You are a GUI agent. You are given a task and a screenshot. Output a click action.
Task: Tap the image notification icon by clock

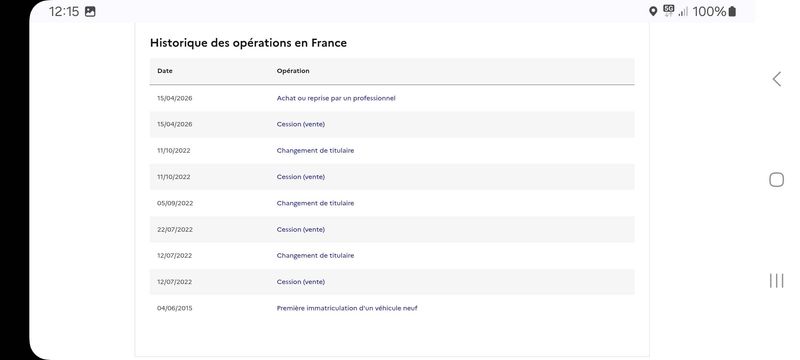90,11
